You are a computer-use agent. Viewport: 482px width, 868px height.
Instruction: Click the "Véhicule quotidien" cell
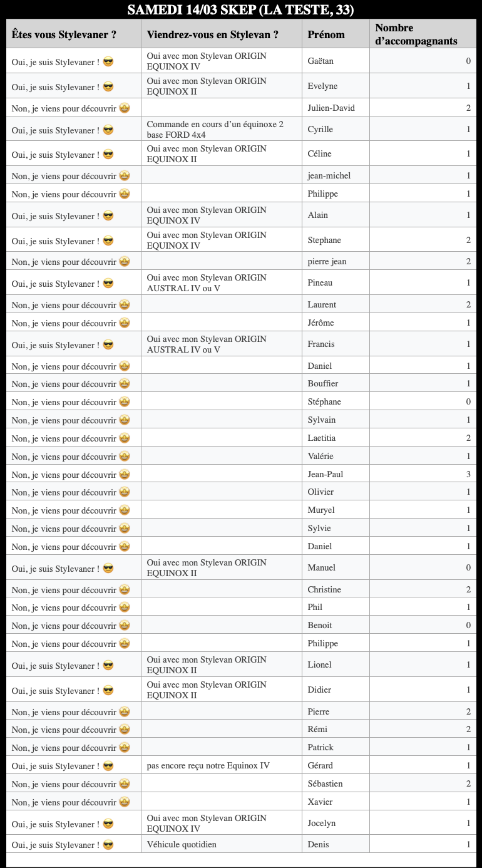(182, 844)
